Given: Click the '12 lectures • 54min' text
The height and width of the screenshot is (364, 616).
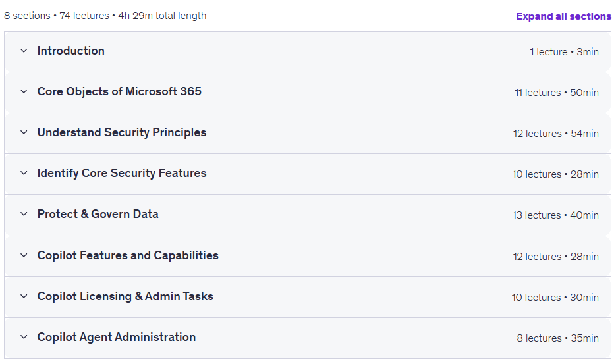Looking at the screenshot, I should coord(556,134).
